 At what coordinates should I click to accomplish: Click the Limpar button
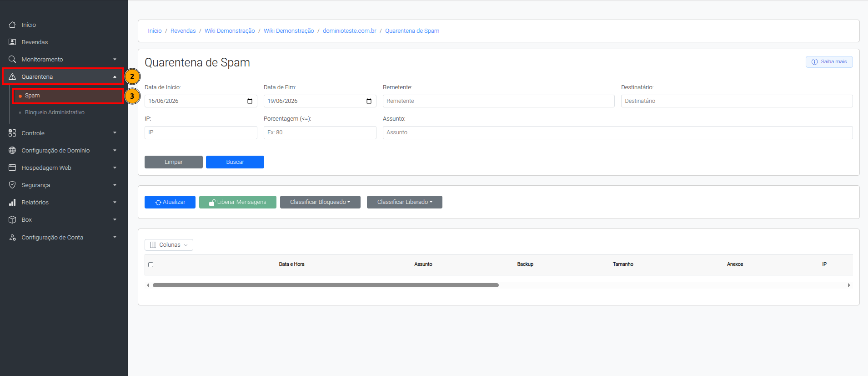[174, 162]
